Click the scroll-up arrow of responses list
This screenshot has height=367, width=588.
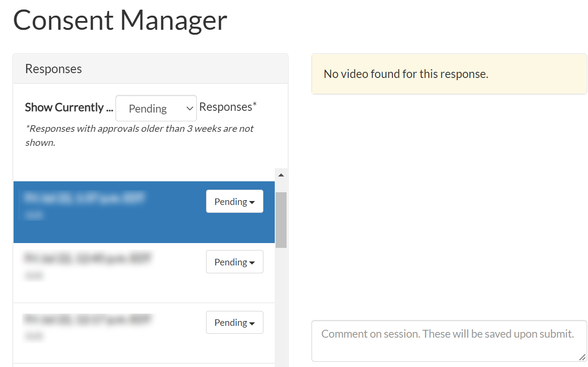point(281,175)
